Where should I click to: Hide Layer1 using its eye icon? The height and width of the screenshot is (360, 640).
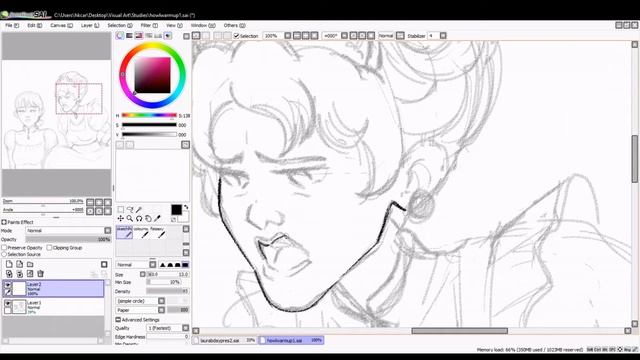8,304
